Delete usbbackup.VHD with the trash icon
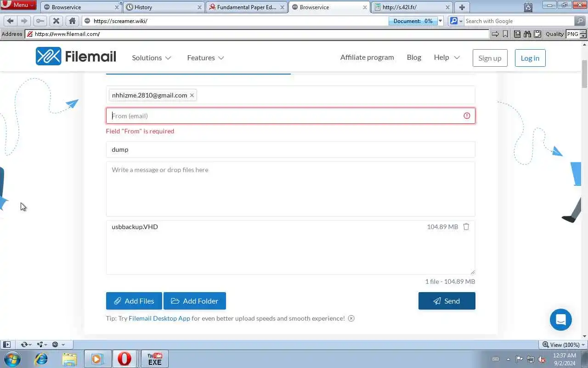Screen dimensions: 588x368 466,226
